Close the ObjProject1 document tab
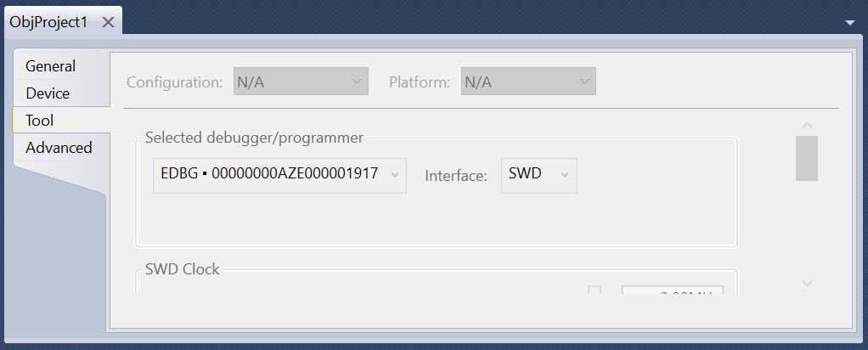Viewport: 868px width, 350px height. pos(108,22)
